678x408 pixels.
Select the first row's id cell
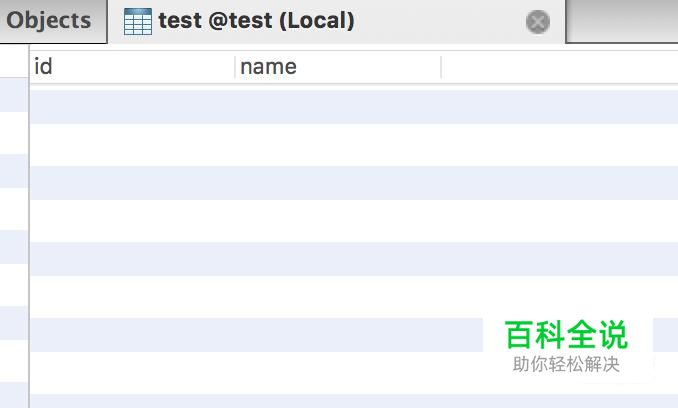click(132, 106)
